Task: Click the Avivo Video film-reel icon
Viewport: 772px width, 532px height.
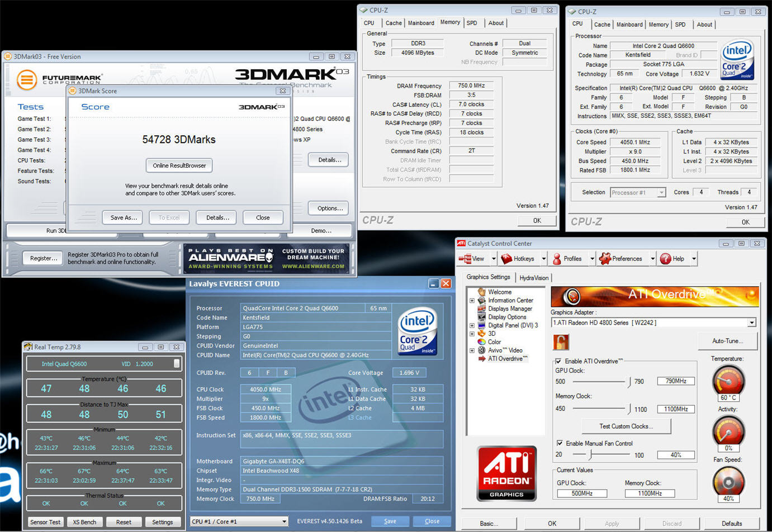Action: 481,350
